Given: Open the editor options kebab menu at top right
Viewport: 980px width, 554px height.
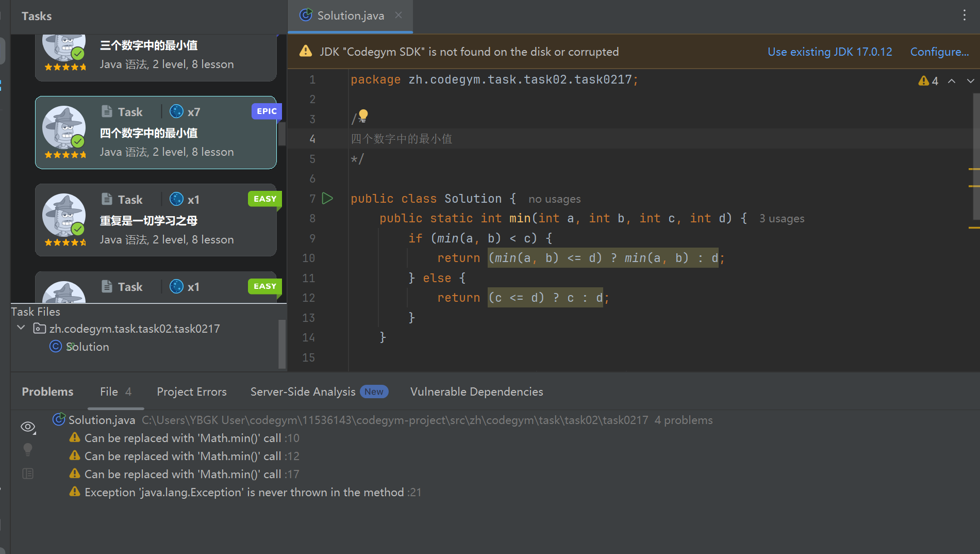Looking at the screenshot, I should pos(965,15).
